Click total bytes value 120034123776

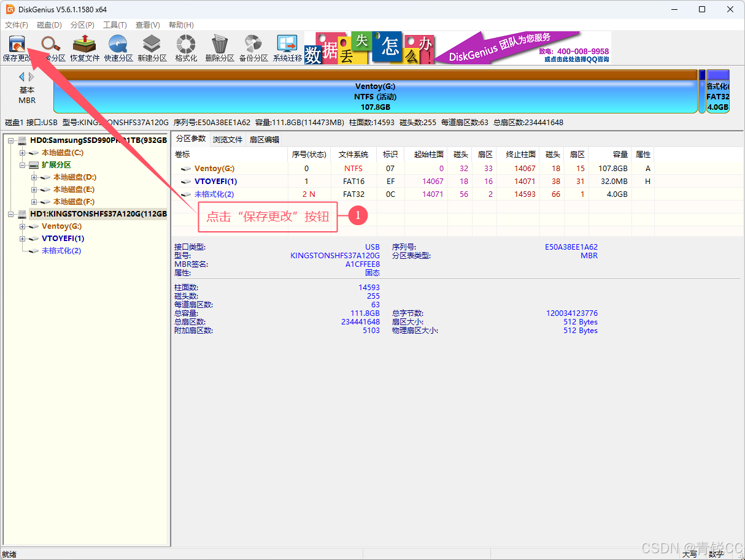coord(572,313)
